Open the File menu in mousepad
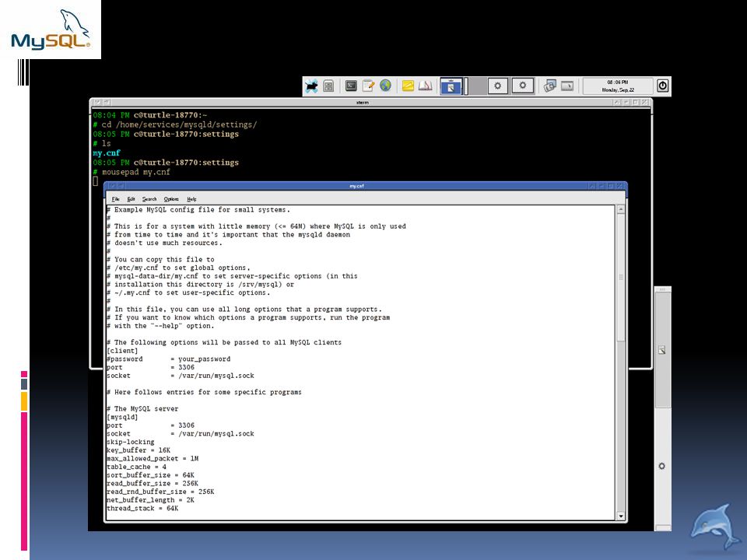Viewport: 747px width, 560px height. tap(116, 199)
